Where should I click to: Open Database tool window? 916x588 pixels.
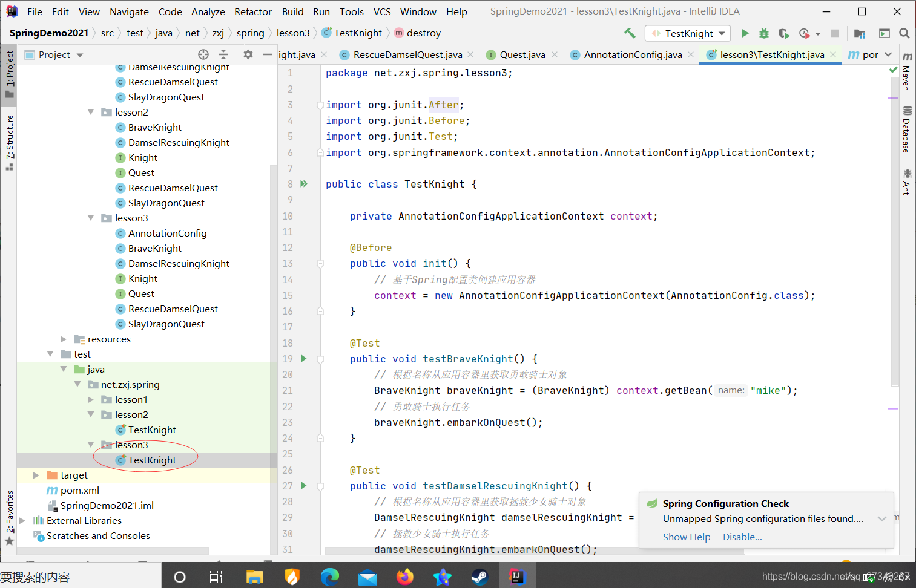point(907,129)
